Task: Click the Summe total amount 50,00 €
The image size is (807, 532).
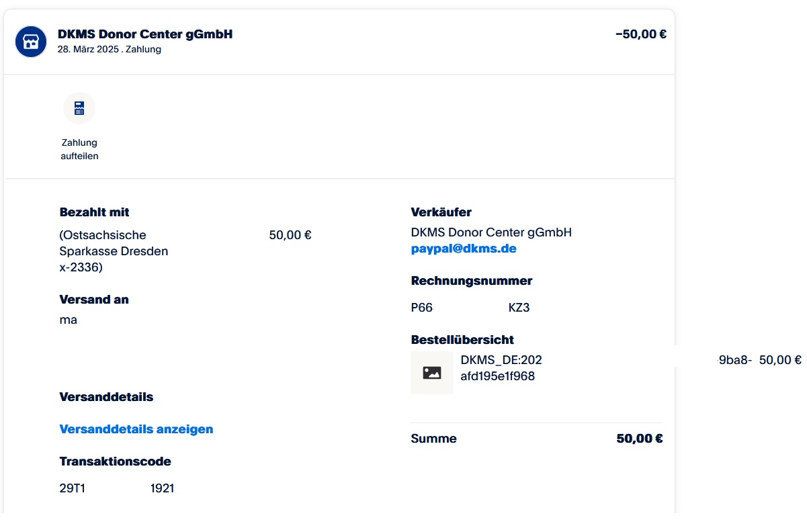Action: coord(639,439)
